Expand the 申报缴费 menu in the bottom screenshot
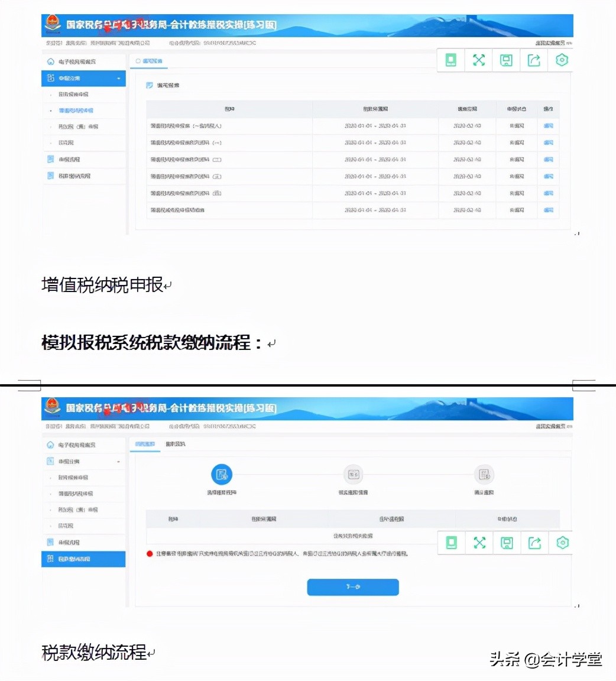 (117, 461)
